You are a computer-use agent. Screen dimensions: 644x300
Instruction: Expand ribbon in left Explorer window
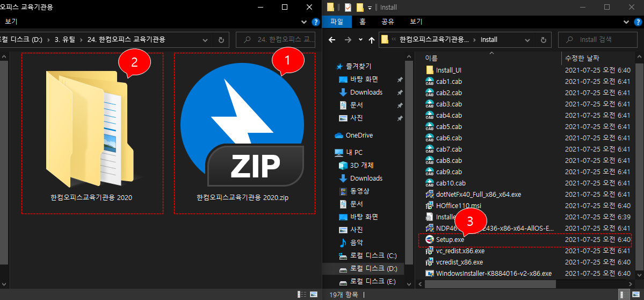click(x=304, y=22)
